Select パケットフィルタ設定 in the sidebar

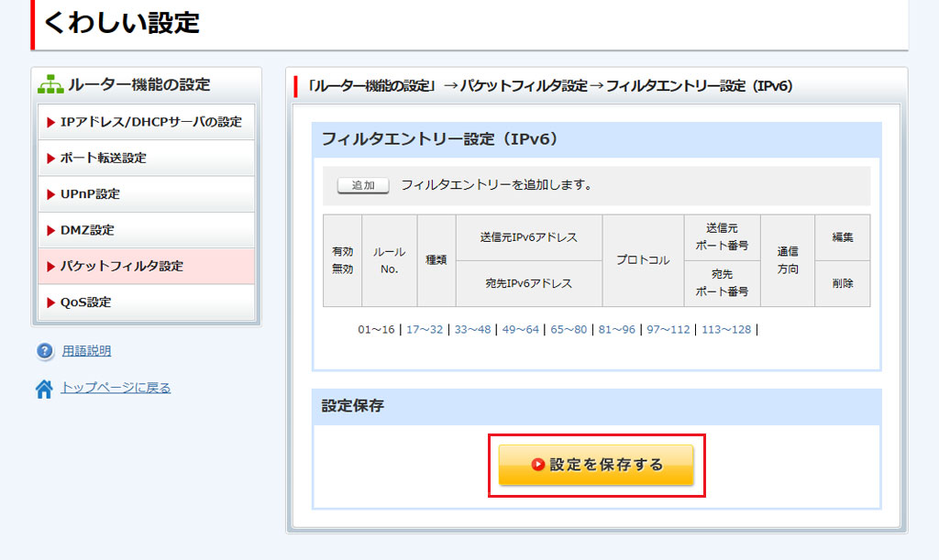point(147,266)
